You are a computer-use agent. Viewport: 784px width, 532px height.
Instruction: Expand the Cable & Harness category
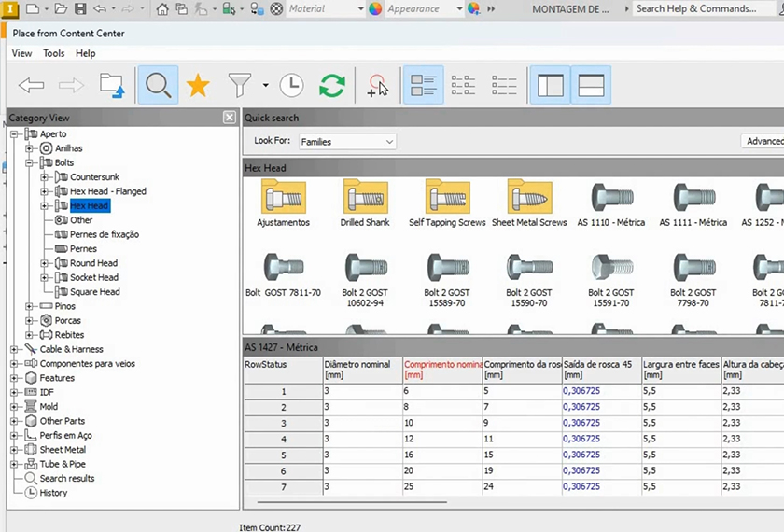[14, 349]
